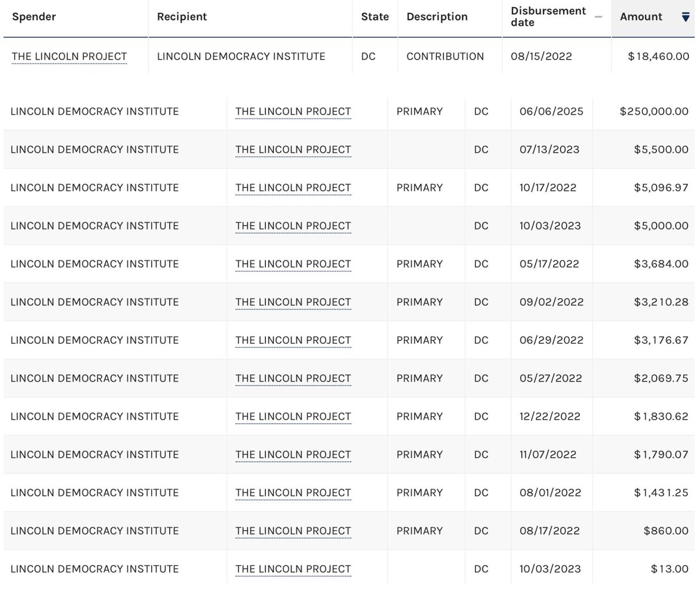The image size is (700, 589).
Task: Select the row dated 06/06/2025
Action: (350, 111)
